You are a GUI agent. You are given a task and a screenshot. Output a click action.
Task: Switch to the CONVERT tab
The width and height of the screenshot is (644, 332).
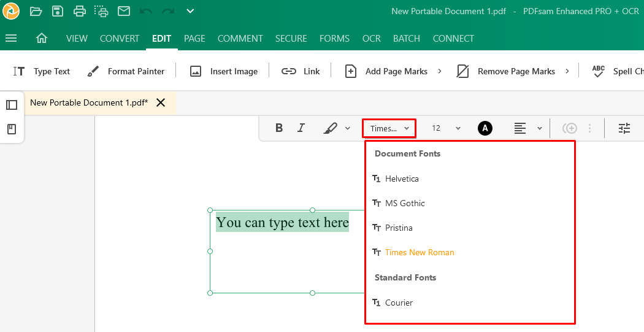tap(120, 39)
